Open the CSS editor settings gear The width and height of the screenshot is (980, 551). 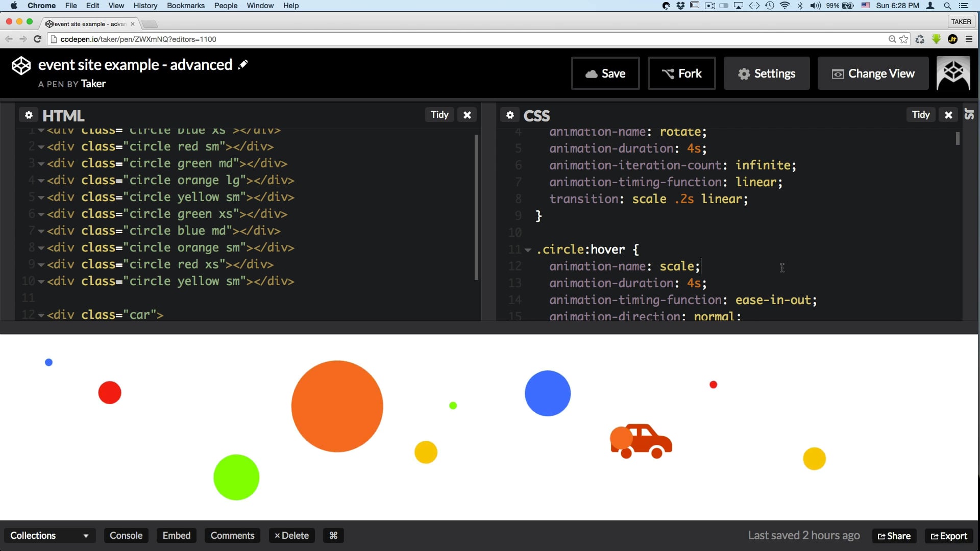point(509,115)
